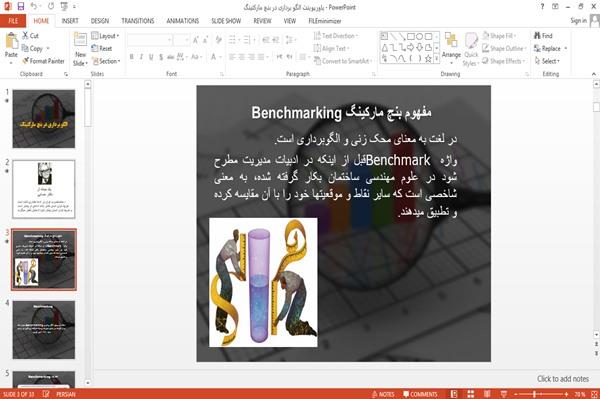Open the Shape Outline dropdown
Screen dimensions: 600x399
[504, 49]
